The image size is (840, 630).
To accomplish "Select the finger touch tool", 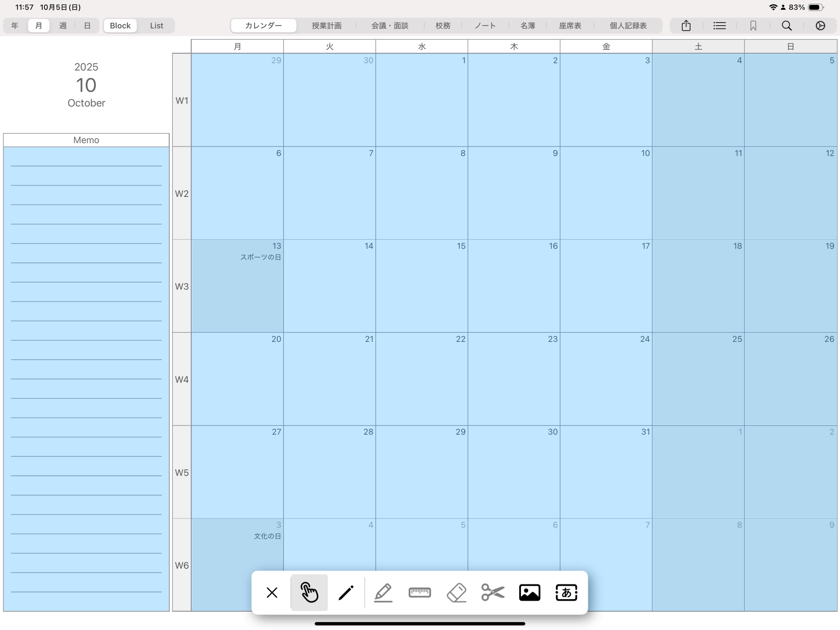I will tap(309, 592).
